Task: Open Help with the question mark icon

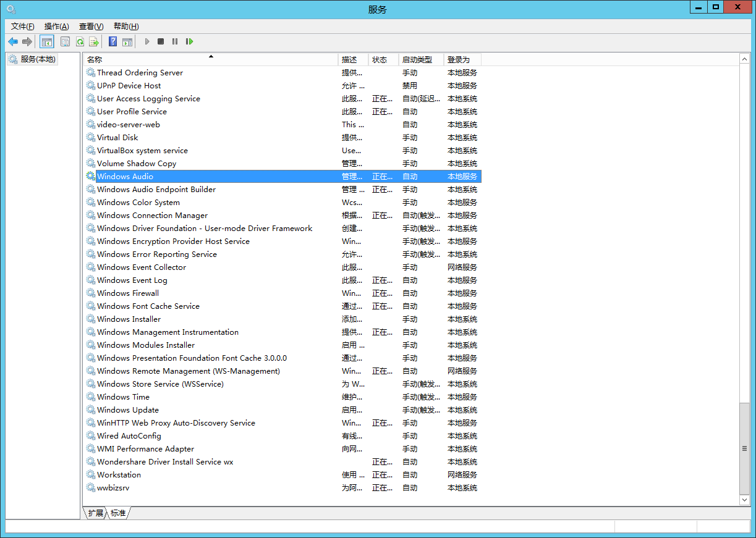Action: pos(113,41)
